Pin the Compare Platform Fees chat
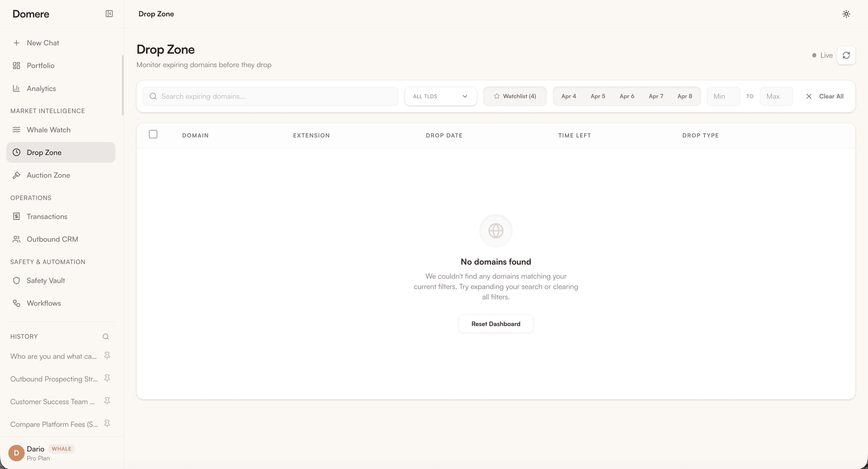Screen dimensions: 868x469 (x=107, y=424)
